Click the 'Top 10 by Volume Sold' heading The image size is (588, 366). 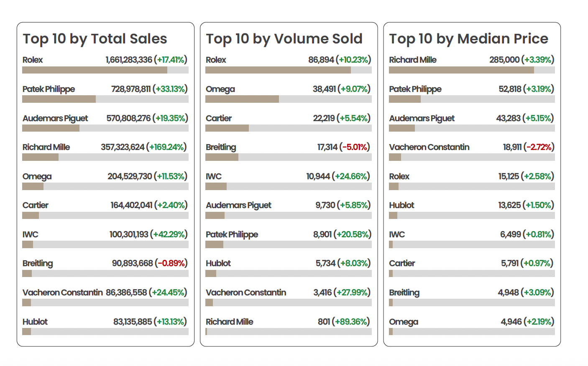tap(284, 39)
